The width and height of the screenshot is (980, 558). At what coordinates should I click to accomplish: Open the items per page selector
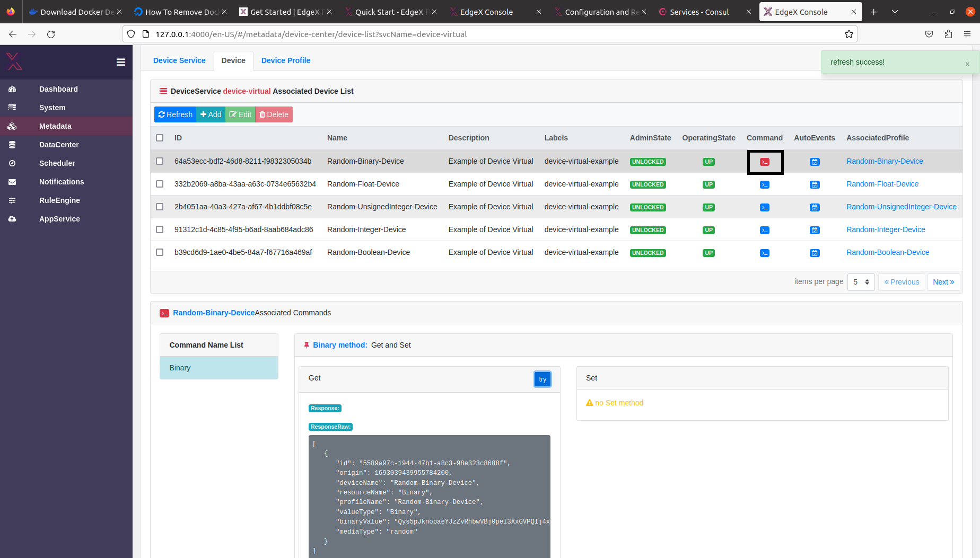tap(861, 282)
